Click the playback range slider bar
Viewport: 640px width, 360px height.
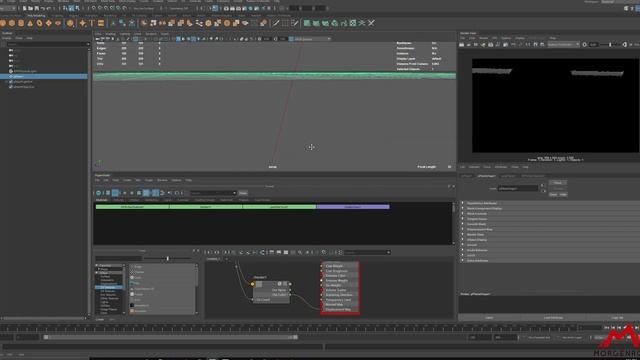coord(171,338)
